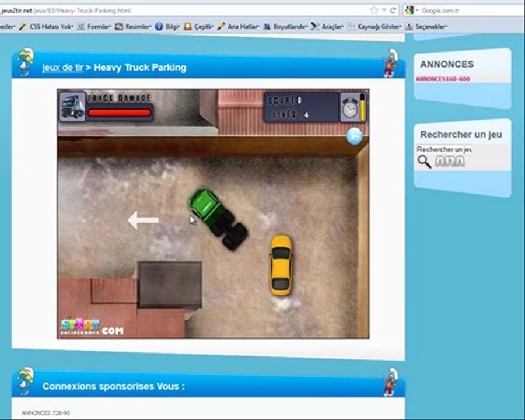The image size is (525, 420).
Task: Click the green monster truck
Action: pyautogui.click(x=218, y=218)
